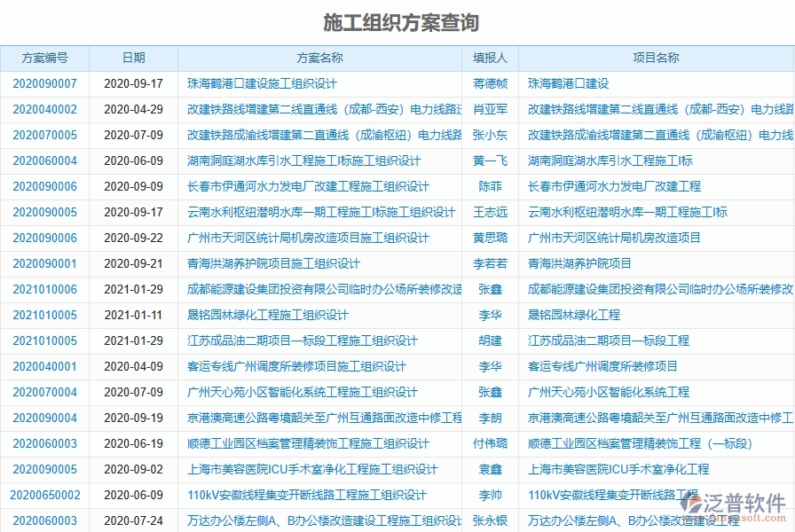Viewport: 795px width, 532px height.
Task: Open 晟铭园林绿化工程施工组织设计 plan link
Action: point(266,315)
